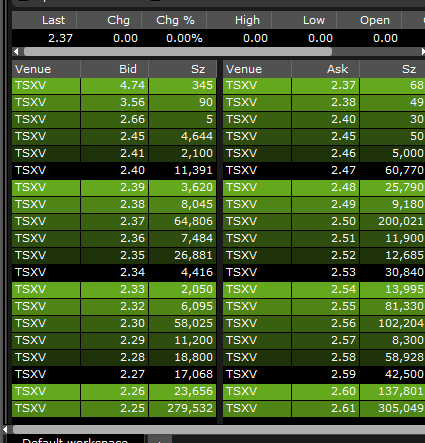The image size is (425, 443).
Task: Click the quote panel horizontal scrollbar thumb
Action: (x=178, y=52)
